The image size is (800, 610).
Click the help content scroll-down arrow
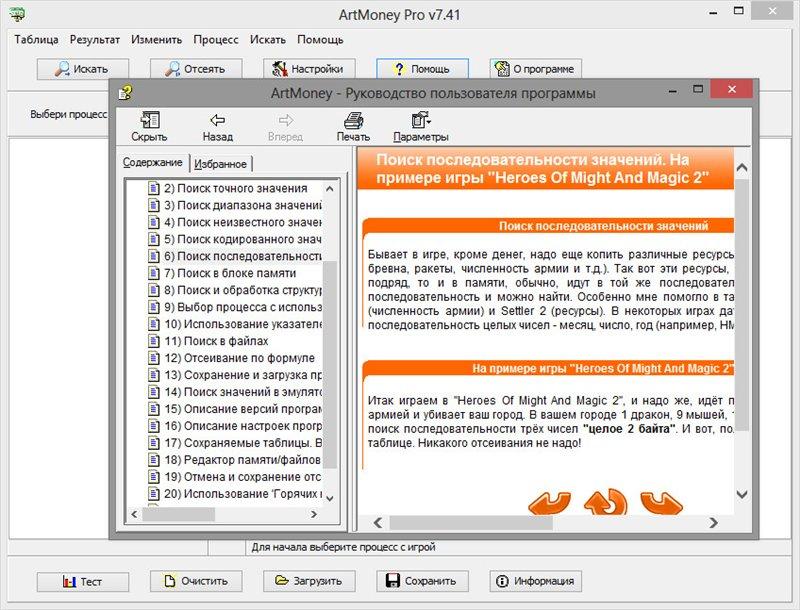point(742,494)
